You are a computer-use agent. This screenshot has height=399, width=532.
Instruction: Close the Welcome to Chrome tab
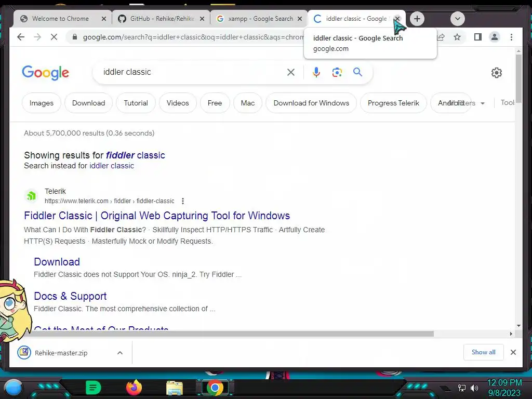click(x=104, y=19)
